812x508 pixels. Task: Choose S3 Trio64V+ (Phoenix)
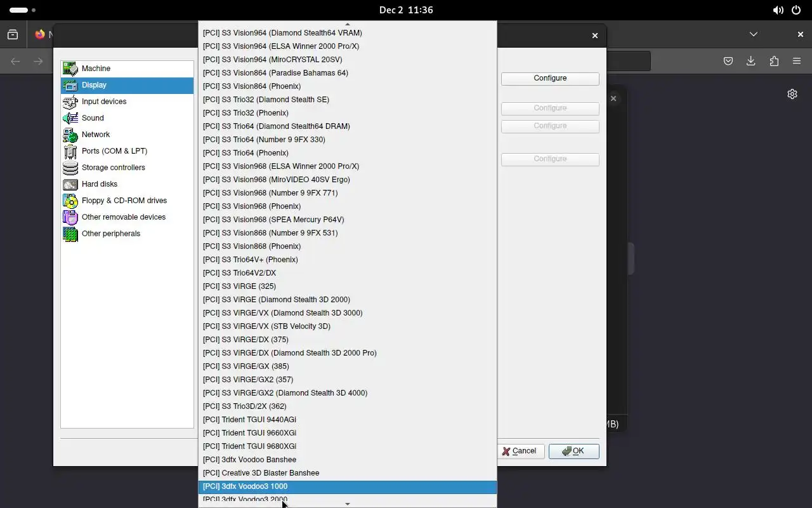(x=347, y=260)
